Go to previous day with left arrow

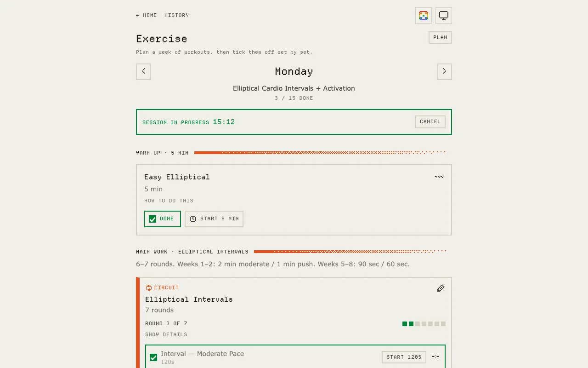point(143,72)
